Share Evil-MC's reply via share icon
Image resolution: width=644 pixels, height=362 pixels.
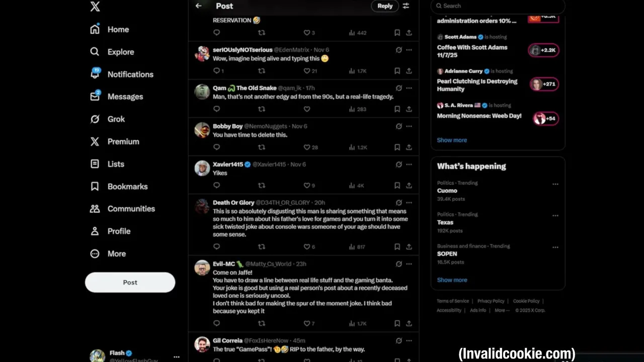pos(409,324)
